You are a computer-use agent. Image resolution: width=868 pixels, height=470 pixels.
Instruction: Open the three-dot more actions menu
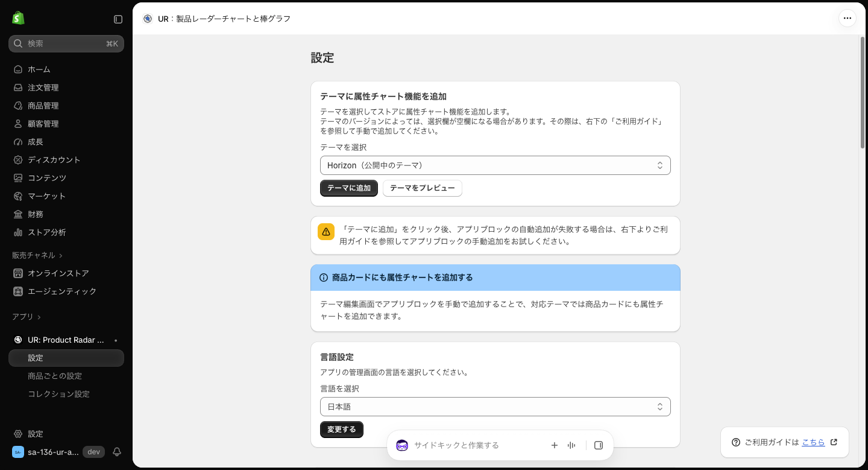click(x=848, y=18)
